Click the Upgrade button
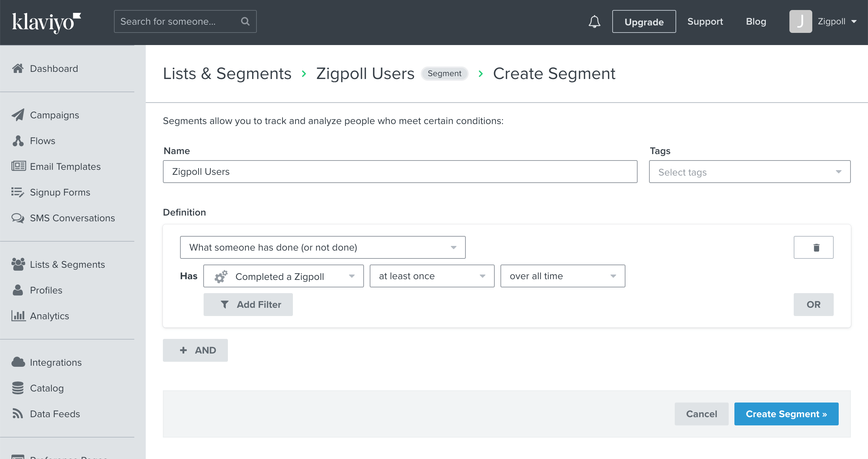868x459 pixels. pos(644,21)
